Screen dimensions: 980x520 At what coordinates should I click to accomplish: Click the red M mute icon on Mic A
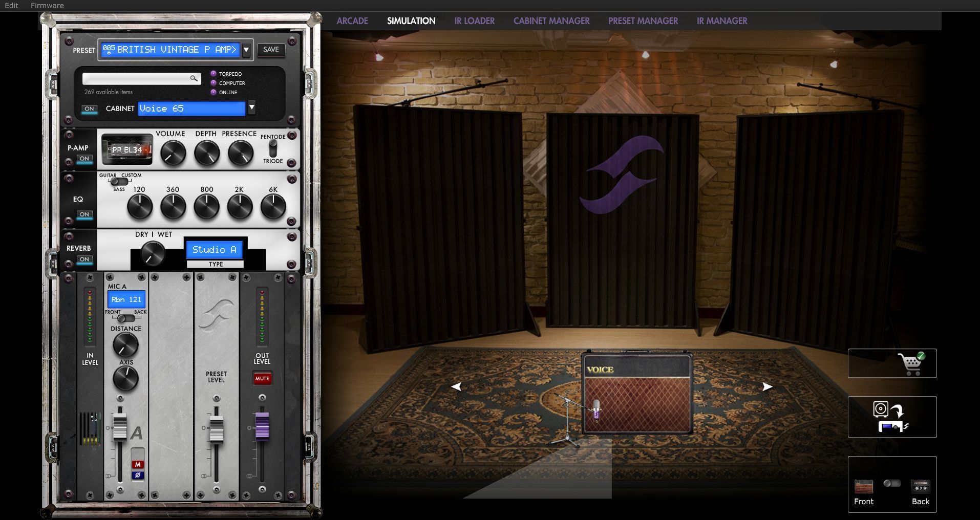(x=137, y=465)
